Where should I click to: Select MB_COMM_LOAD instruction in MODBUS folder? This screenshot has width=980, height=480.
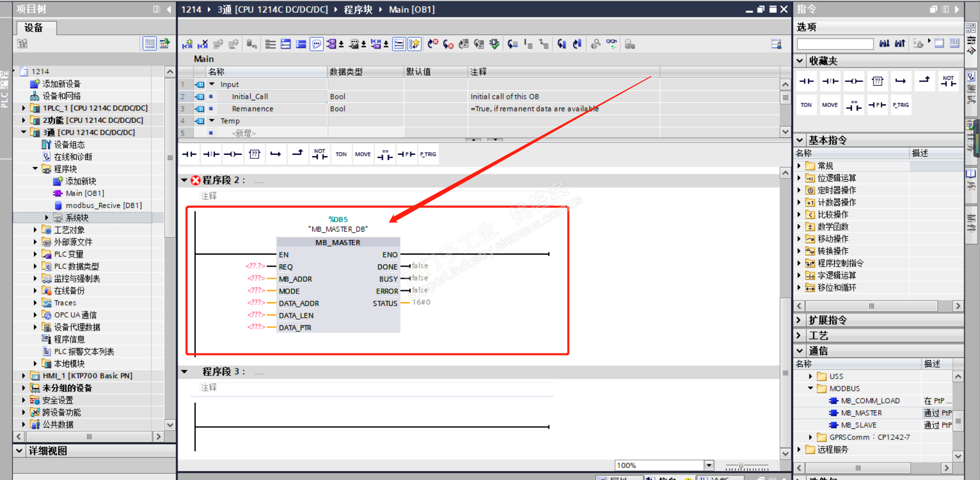[x=870, y=401]
